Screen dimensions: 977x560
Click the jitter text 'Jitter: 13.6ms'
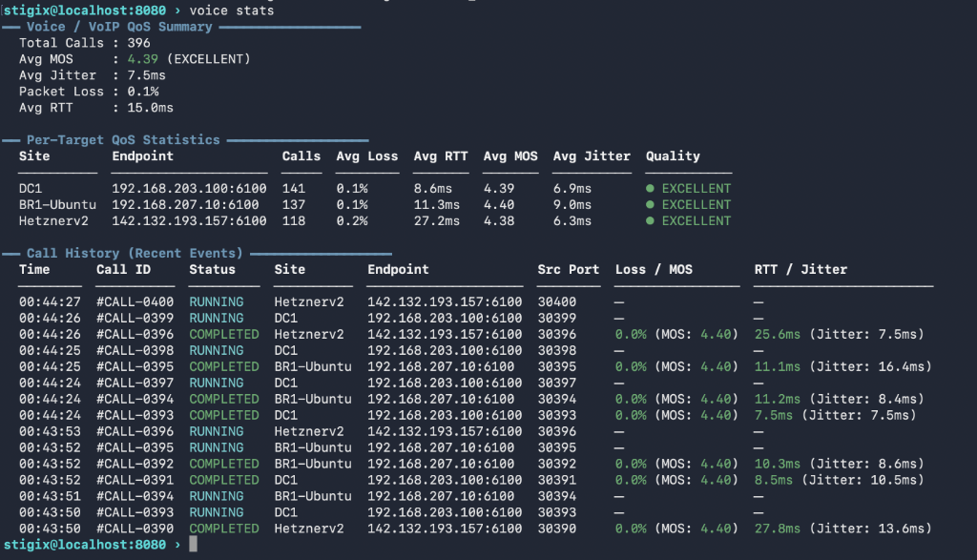870,529
